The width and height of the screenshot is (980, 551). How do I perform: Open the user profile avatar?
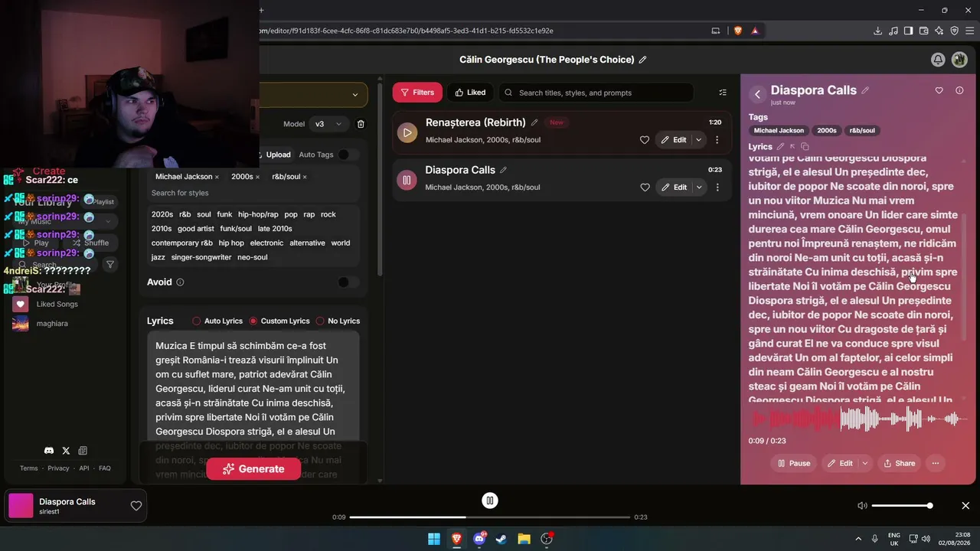point(959,60)
